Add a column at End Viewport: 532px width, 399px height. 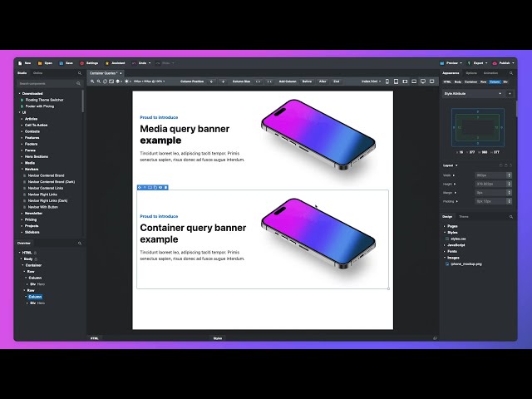336,81
